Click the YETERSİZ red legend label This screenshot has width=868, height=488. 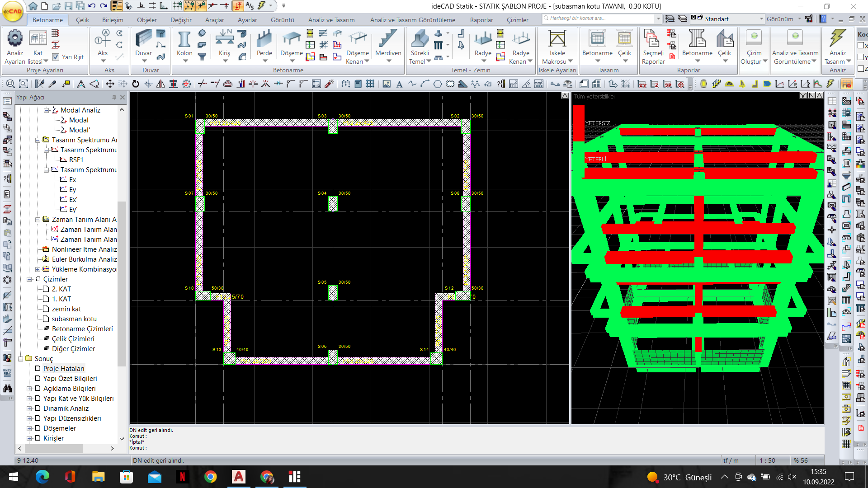(598, 123)
